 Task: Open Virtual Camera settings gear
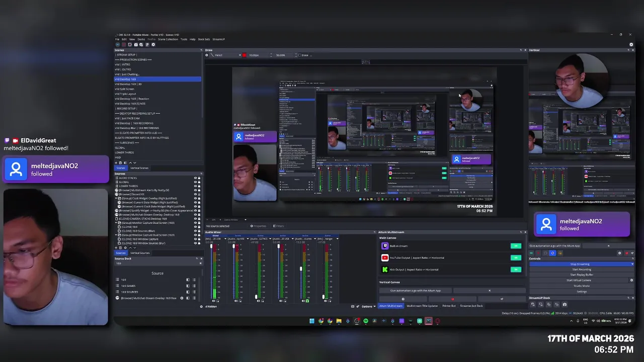pyautogui.click(x=632, y=280)
